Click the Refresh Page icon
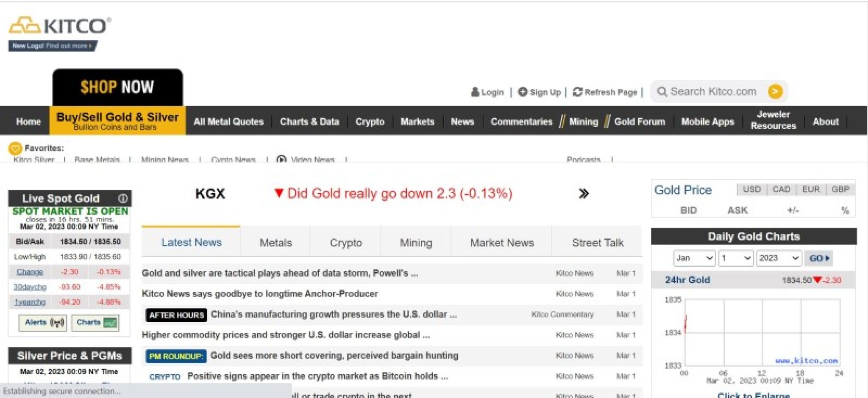The height and width of the screenshot is (398, 868). click(x=578, y=91)
